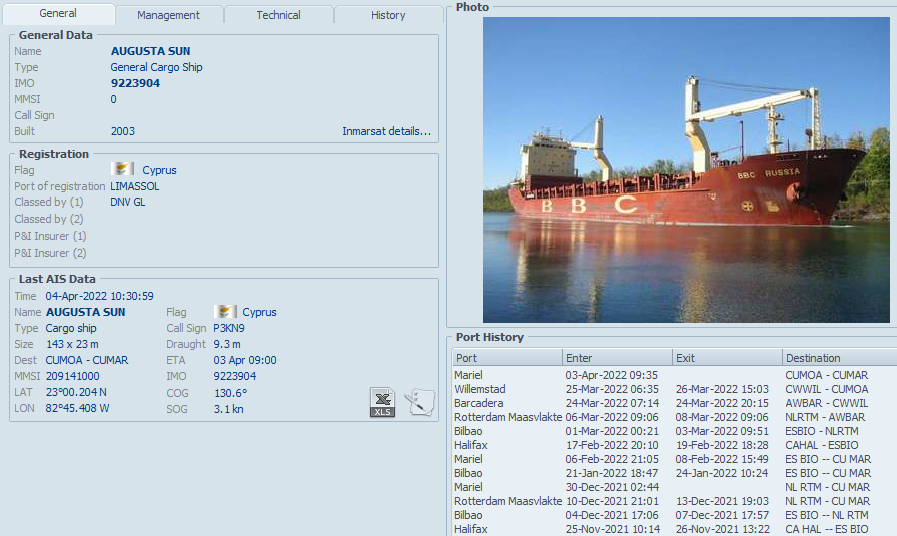The image size is (897, 536).
Task: Sort Port History by the Port column
Action: coord(507,358)
